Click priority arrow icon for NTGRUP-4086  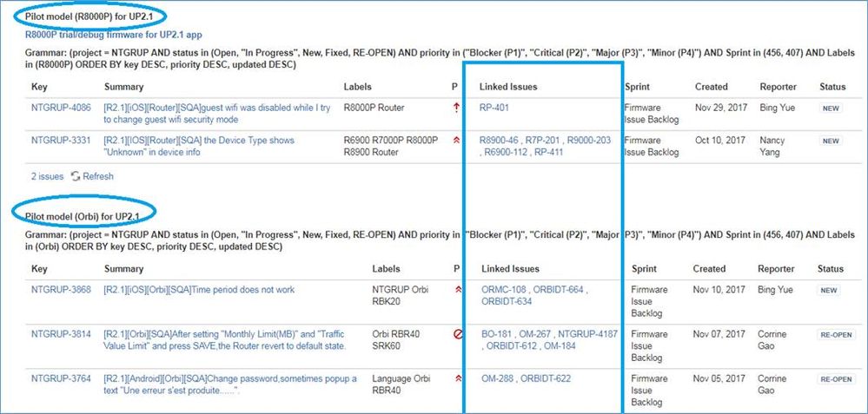point(455,108)
